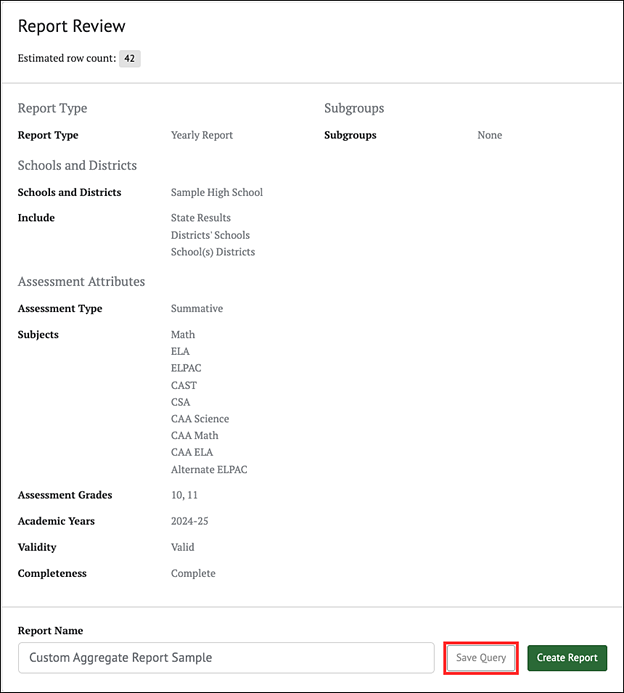Select the estimated row count badge 42
The image size is (624, 693).
(x=130, y=59)
